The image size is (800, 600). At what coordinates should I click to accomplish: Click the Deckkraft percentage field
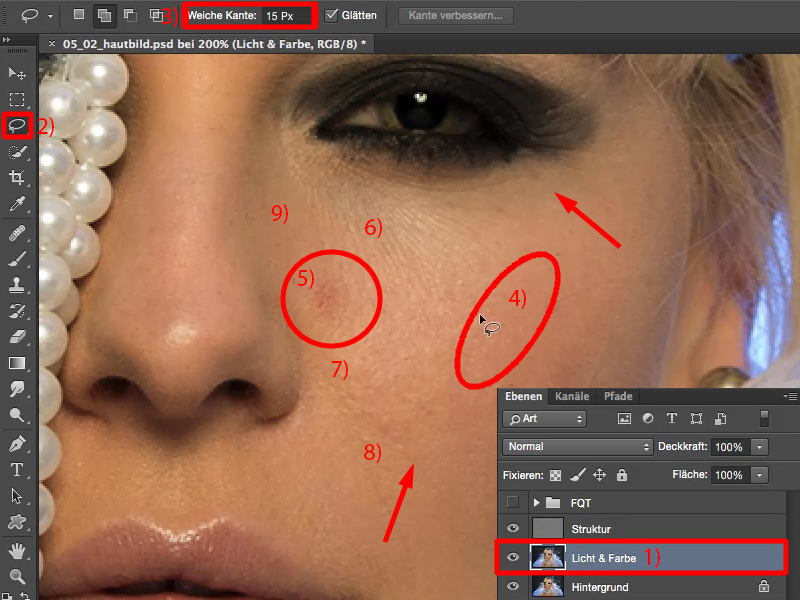pyautogui.click(x=730, y=447)
